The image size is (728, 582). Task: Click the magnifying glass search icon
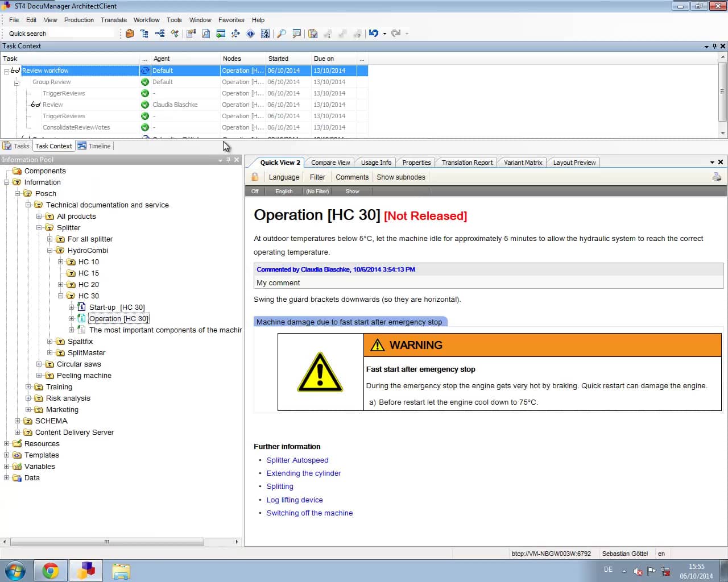[x=281, y=34]
